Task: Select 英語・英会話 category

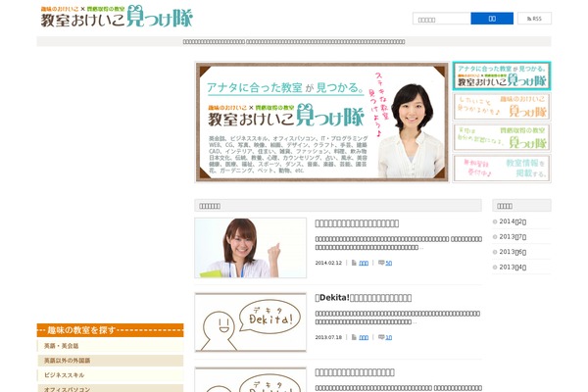Action: click(110, 346)
